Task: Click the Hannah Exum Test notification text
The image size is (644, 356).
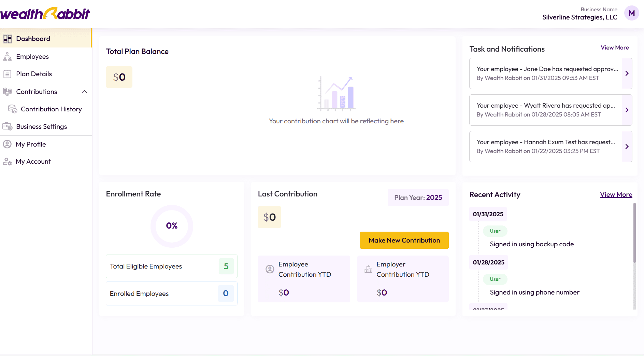Action: point(546,142)
